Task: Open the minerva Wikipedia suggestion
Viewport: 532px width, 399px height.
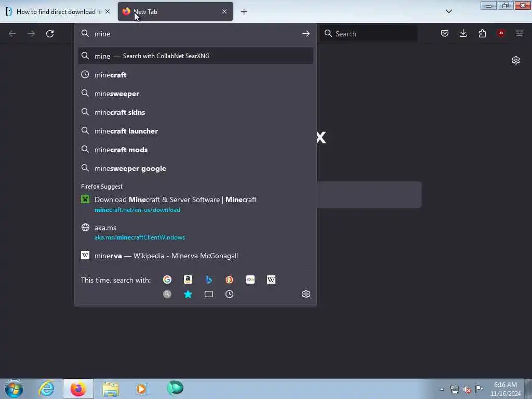Action: click(195, 256)
